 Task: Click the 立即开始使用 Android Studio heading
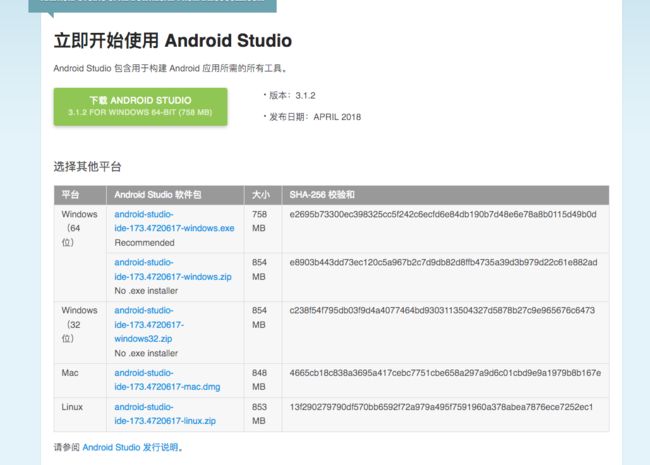(172, 41)
